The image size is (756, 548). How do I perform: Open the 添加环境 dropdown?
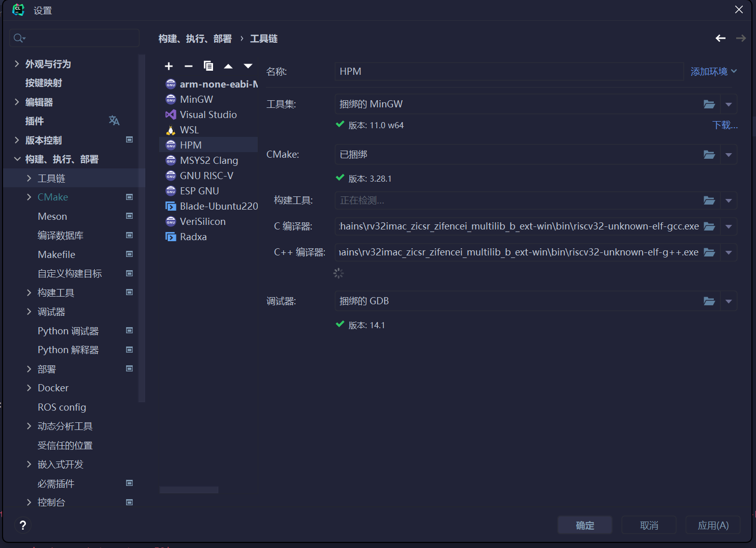[x=714, y=72]
